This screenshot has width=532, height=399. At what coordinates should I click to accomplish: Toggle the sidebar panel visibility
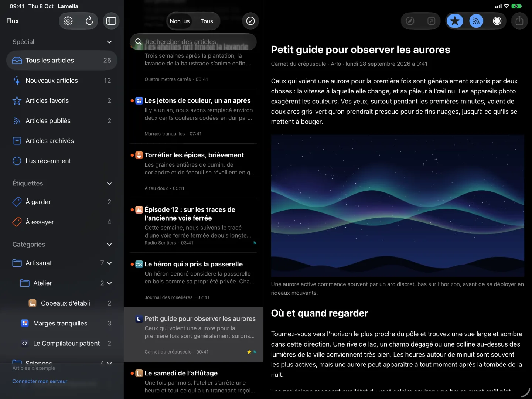(x=111, y=21)
